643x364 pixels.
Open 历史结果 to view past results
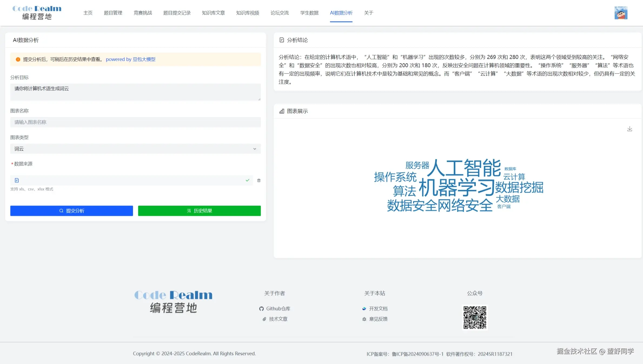pyautogui.click(x=199, y=211)
